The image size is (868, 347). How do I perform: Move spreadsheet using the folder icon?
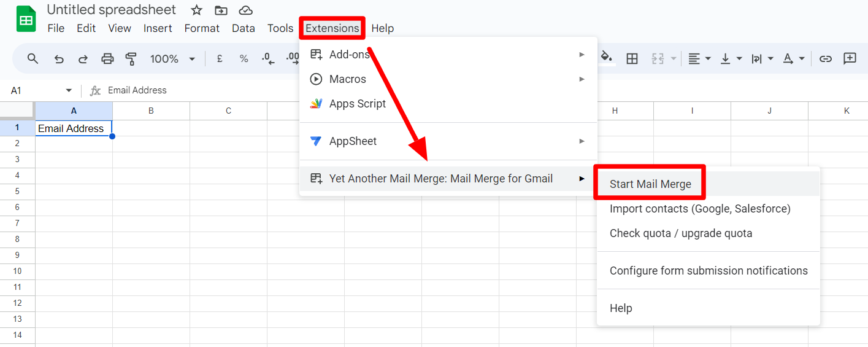[221, 10]
